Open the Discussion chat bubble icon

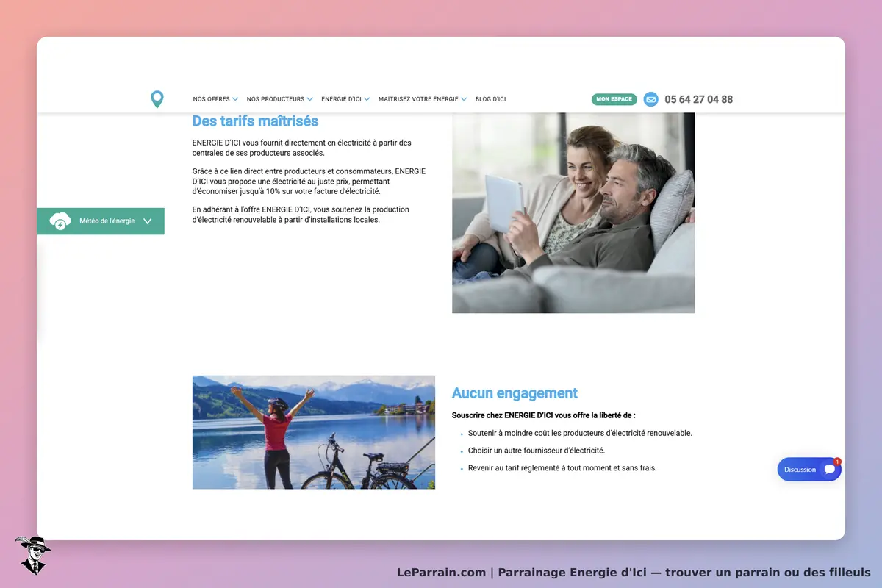830,470
